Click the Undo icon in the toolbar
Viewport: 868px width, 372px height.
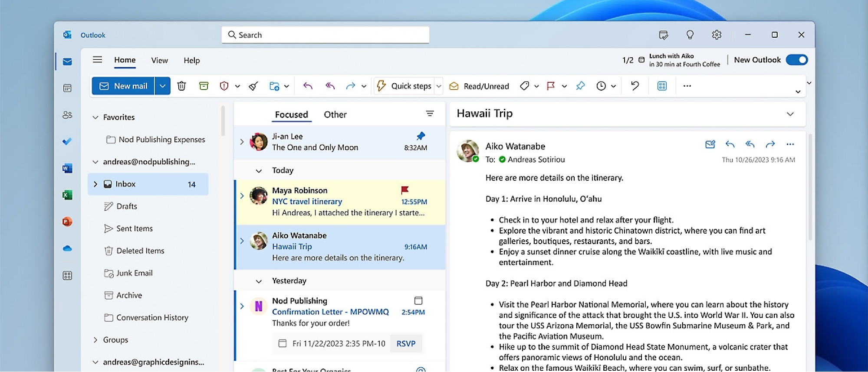click(635, 86)
